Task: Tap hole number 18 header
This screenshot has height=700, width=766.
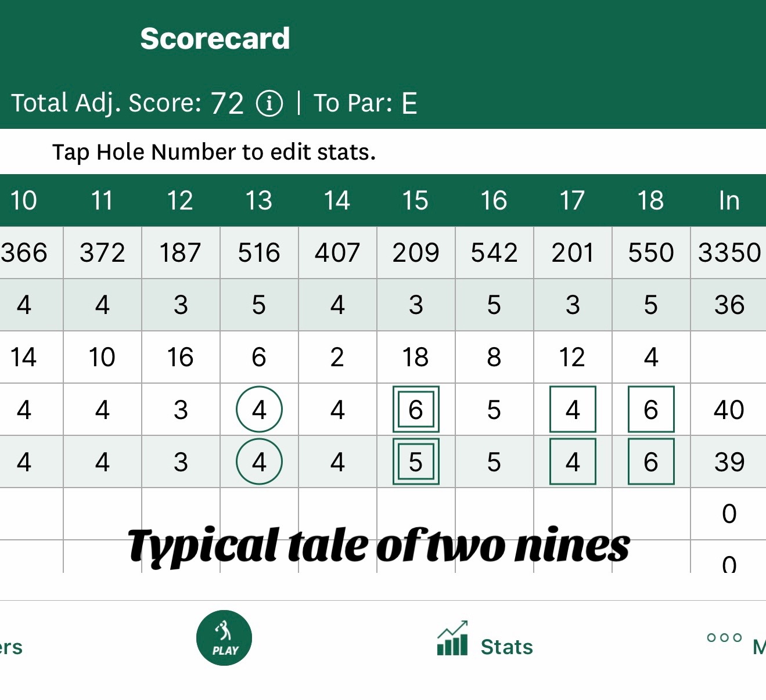Action: point(651,200)
